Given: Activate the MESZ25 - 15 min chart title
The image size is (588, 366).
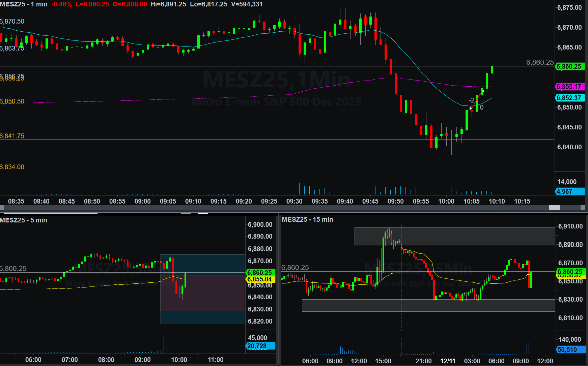Looking at the screenshot, I should coord(307,220).
